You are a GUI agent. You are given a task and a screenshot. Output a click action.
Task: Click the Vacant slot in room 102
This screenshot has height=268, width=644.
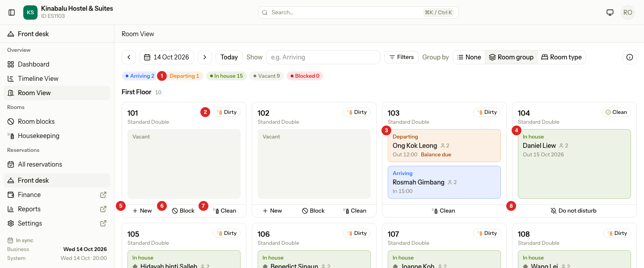point(314,164)
